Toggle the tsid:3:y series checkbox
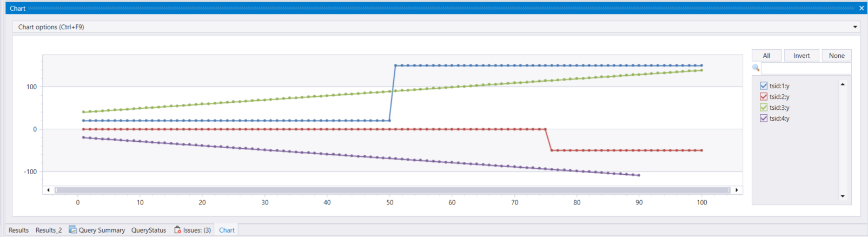The height and width of the screenshot is (237, 868). [x=764, y=107]
